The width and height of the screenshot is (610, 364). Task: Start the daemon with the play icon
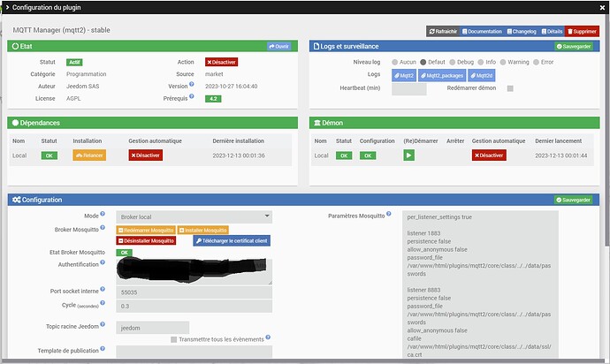click(408, 155)
